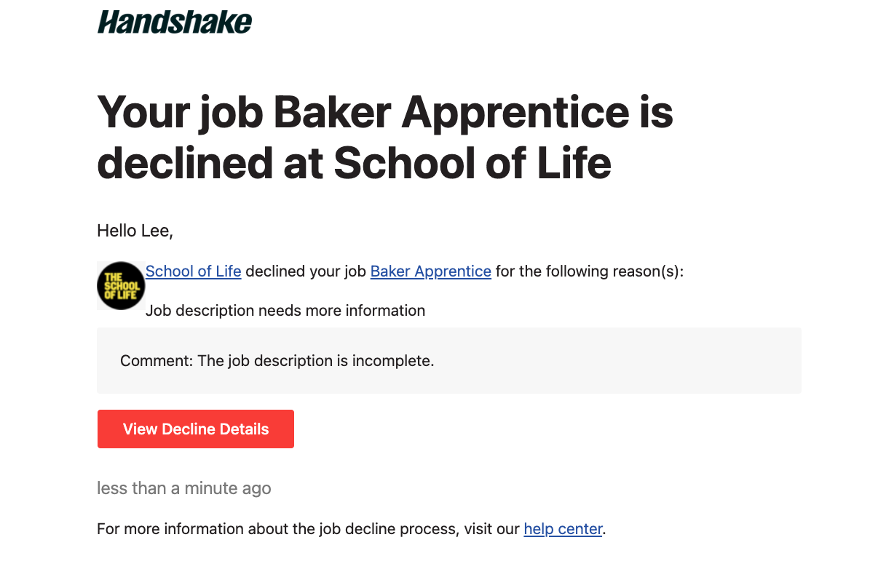Click "For more information about the job decline process" text
The image size is (878, 588).
pyautogui.click(x=276, y=529)
